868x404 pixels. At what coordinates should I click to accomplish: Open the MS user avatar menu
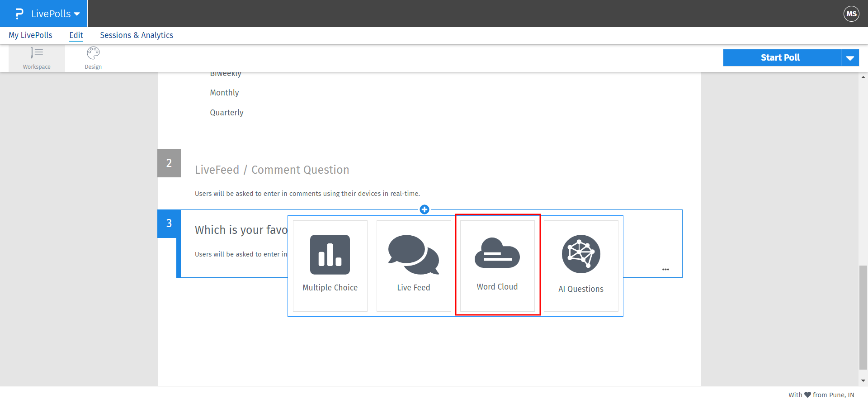(x=851, y=14)
